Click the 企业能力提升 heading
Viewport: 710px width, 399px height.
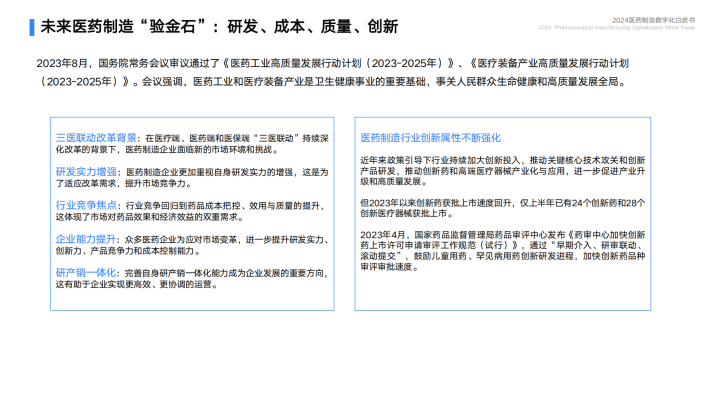click(x=86, y=239)
